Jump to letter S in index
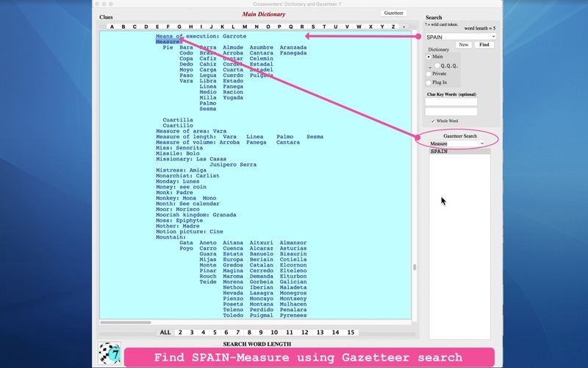The height and width of the screenshot is (368, 588). pos(313,26)
